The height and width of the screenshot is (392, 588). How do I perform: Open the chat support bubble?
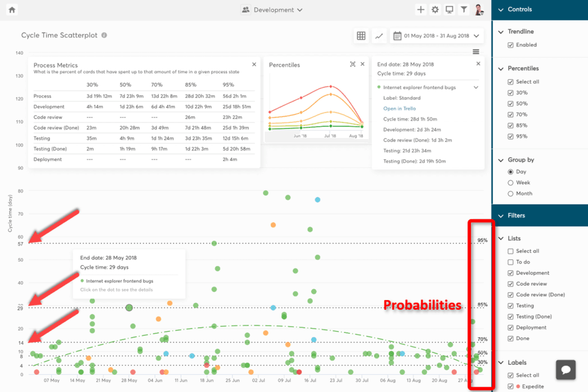coord(566,370)
